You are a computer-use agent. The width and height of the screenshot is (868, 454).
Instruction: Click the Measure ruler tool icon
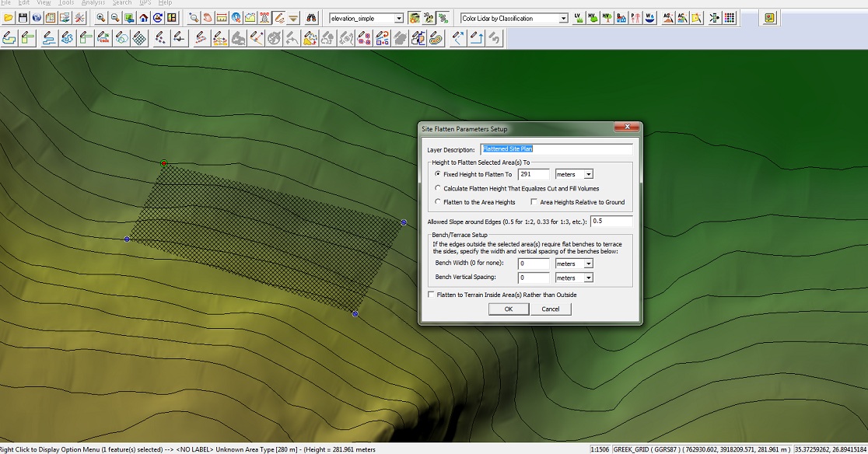click(222, 18)
